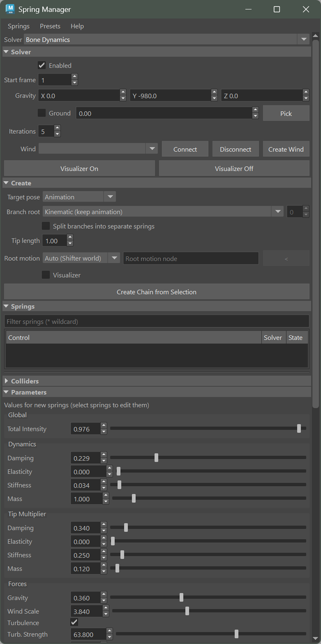Click the Tip length value field
The height and width of the screenshot is (644, 321).
54,241
